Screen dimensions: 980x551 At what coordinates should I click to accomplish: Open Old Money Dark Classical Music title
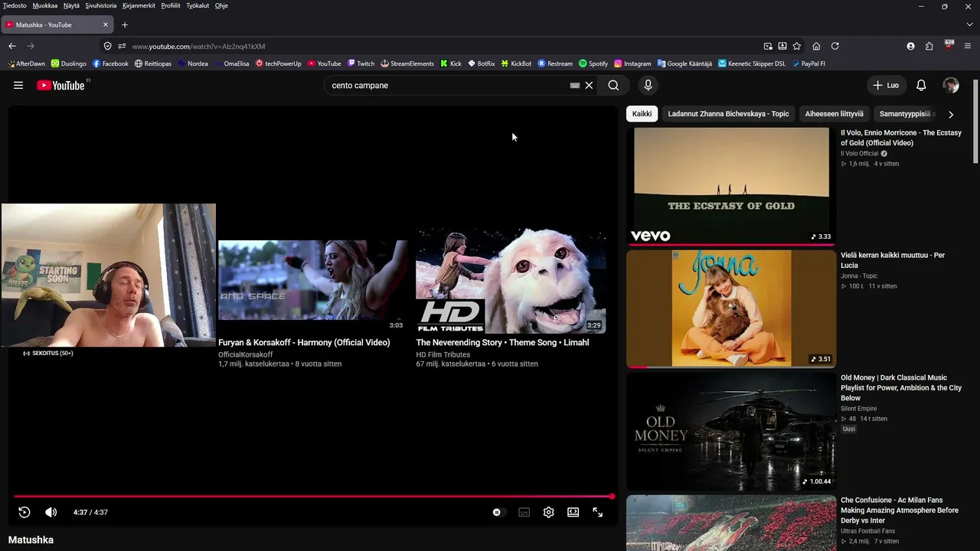pos(901,388)
